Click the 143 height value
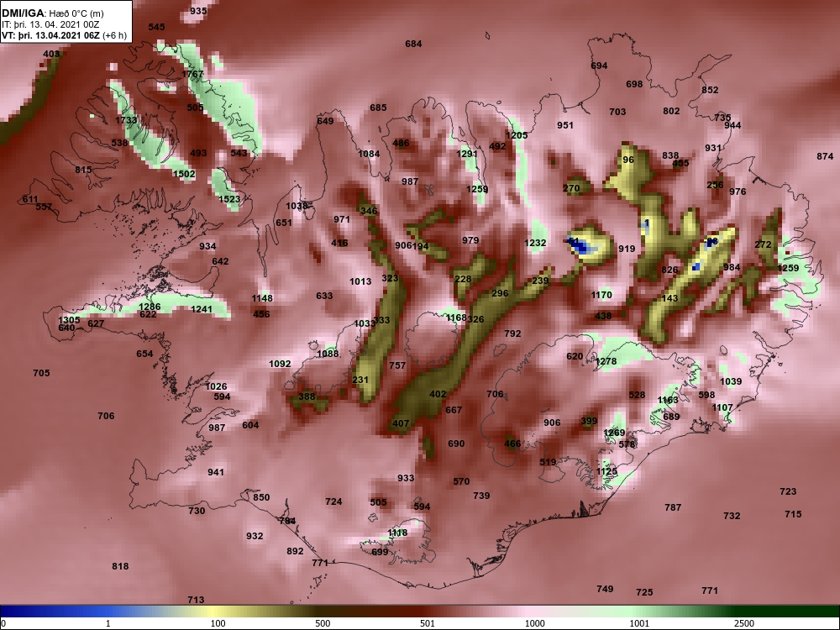Screen dimensions: 840x630 pos(669,298)
